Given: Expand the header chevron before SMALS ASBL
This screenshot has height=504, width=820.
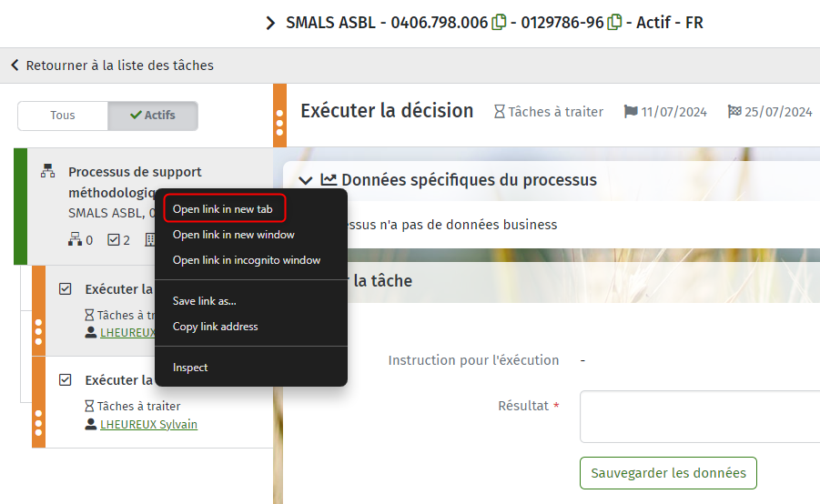Looking at the screenshot, I should 270,23.
